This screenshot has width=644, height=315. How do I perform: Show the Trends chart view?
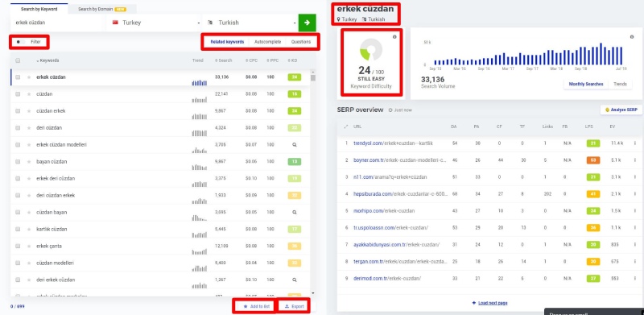620,85
